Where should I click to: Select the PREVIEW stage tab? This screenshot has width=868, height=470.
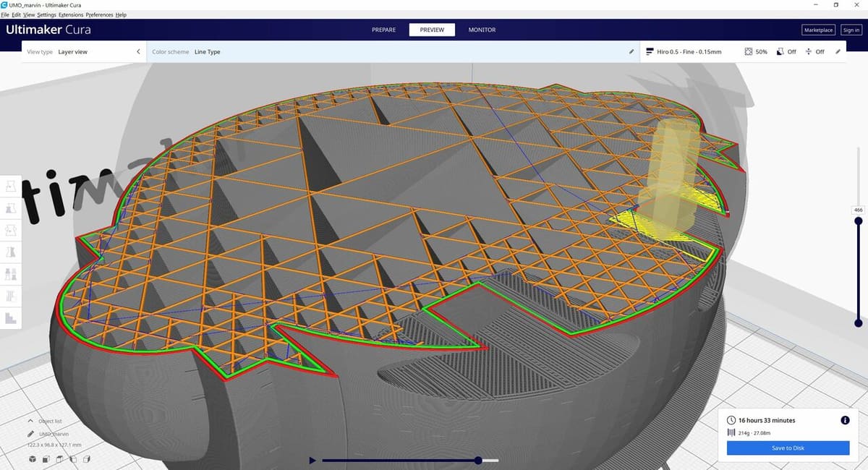coord(432,30)
